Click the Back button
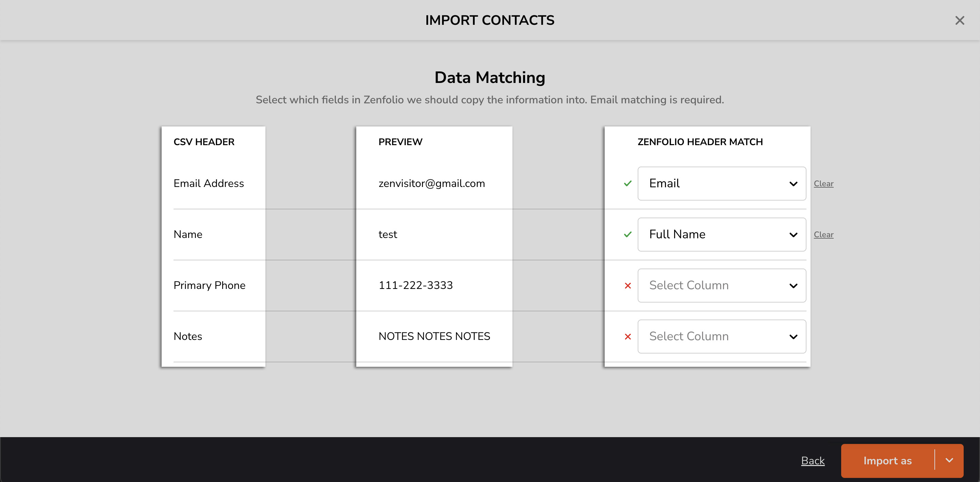Image resolution: width=980 pixels, height=482 pixels. 813,461
